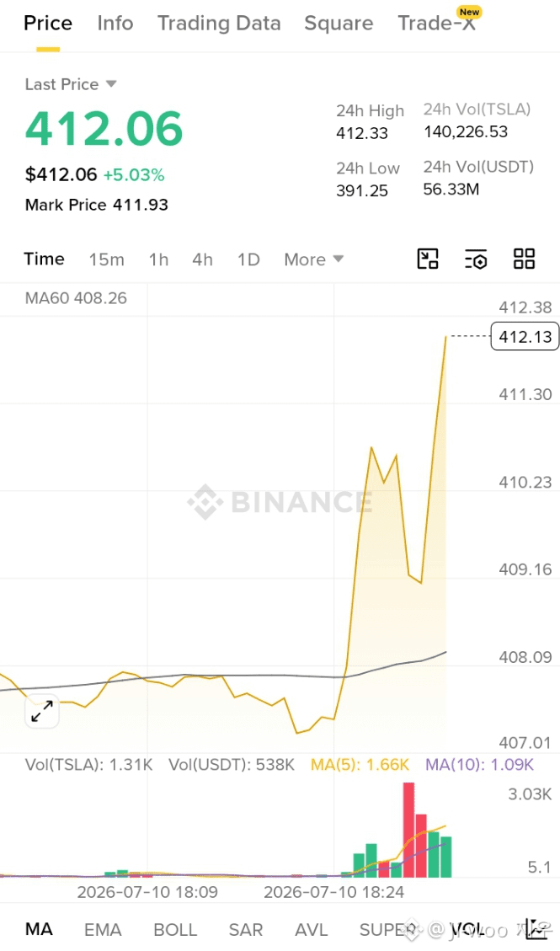
Task: Select the SAR indicator
Action: [x=245, y=930]
